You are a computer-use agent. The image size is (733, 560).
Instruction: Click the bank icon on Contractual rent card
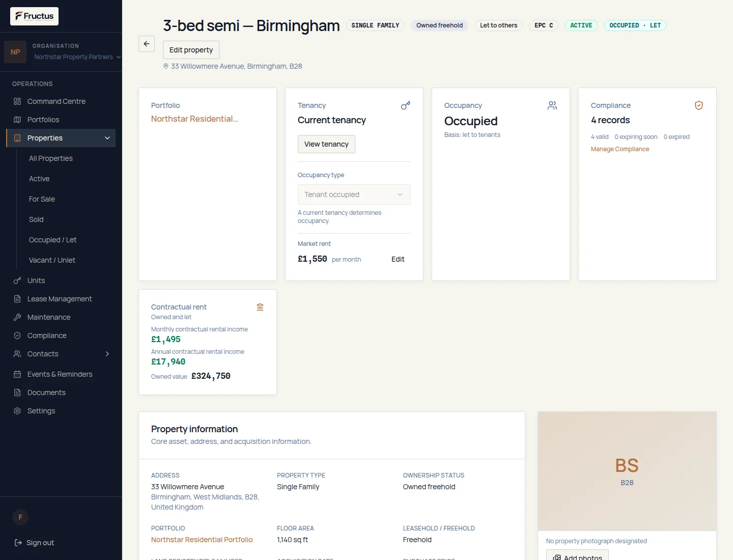(260, 307)
